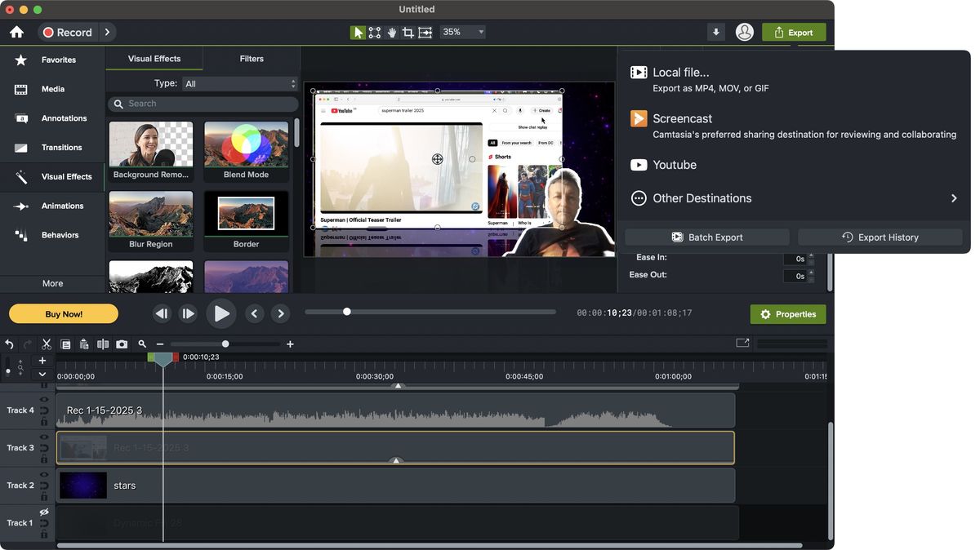Screen dimensions: 980x550
Task: Activate the Edit transform tool
Action: click(375, 32)
